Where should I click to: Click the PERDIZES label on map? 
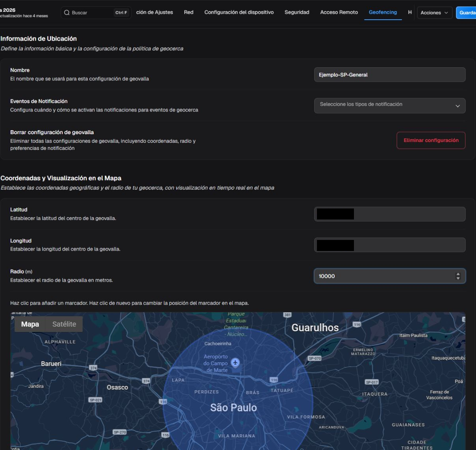point(207,392)
